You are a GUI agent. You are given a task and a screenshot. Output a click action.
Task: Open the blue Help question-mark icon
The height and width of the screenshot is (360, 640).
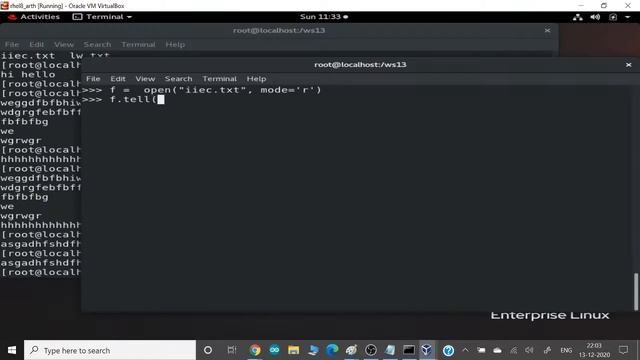point(448,351)
